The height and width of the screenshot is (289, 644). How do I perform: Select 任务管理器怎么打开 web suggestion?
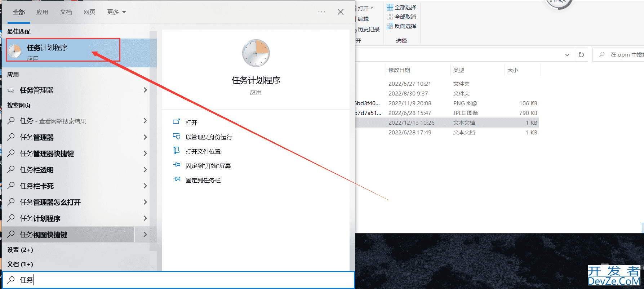tap(50, 202)
